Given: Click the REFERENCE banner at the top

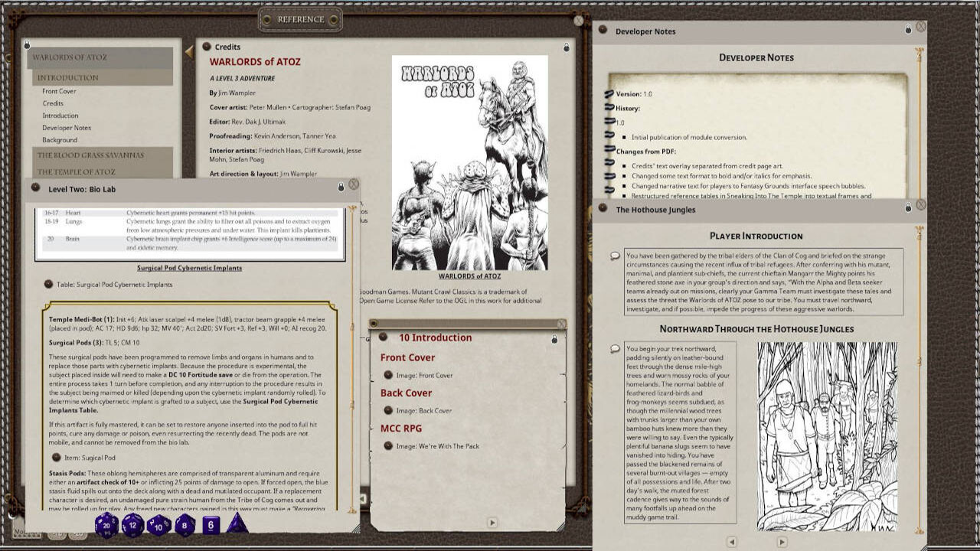Looking at the screenshot, I should (x=300, y=19).
